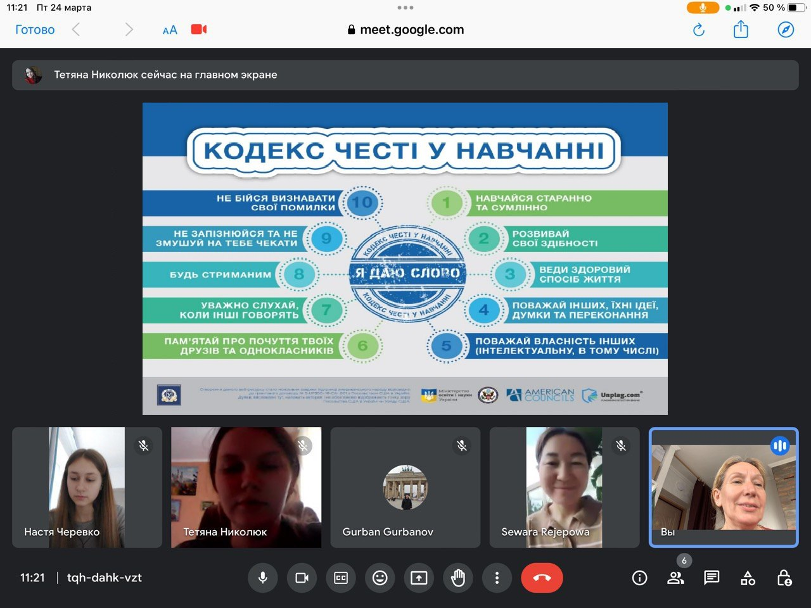Open the Safari share sheet

pyautogui.click(x=741, y=30)
